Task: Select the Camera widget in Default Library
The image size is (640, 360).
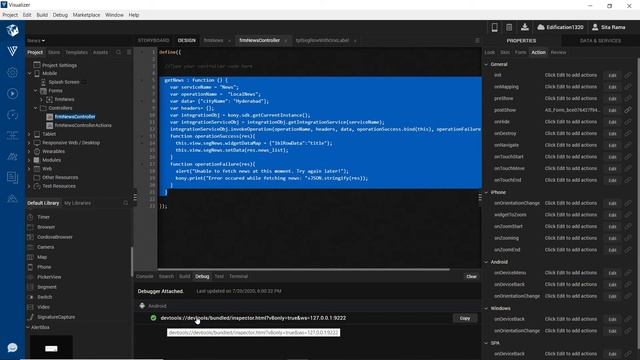Action: (45, 247)
